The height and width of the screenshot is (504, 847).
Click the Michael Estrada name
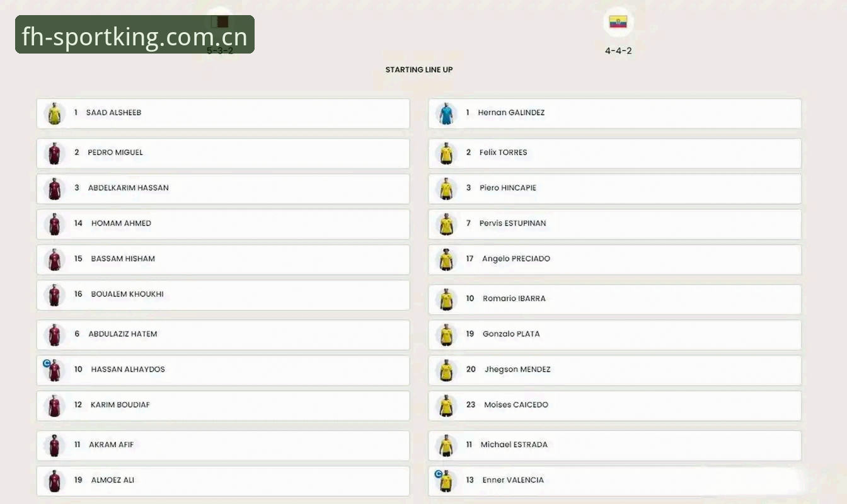514,445
